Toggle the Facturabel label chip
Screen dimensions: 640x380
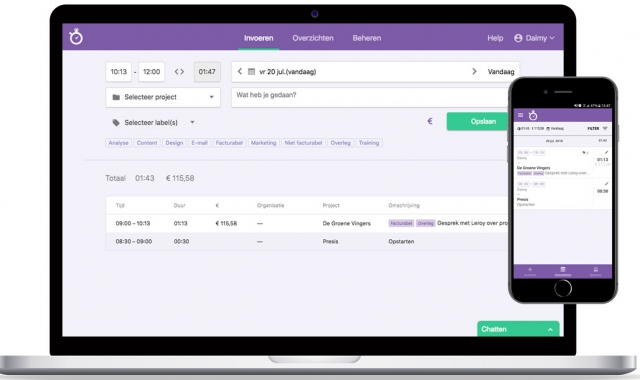[x=229, y=143]
